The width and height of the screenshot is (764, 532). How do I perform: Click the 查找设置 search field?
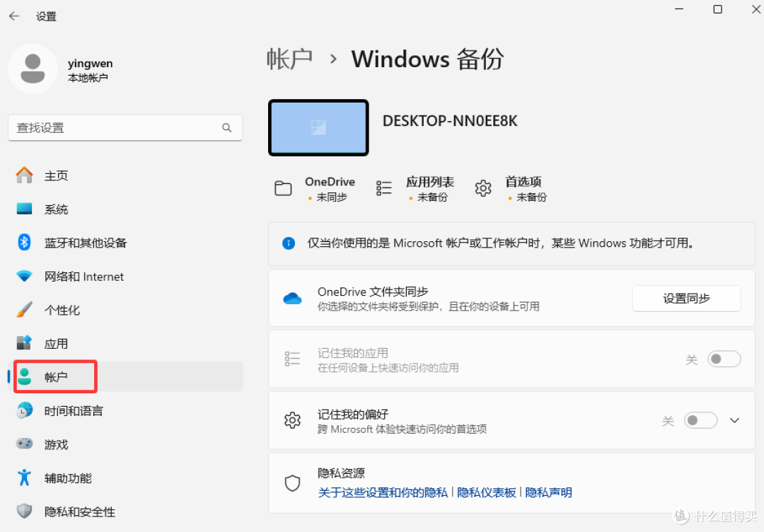tap(125, 127)
